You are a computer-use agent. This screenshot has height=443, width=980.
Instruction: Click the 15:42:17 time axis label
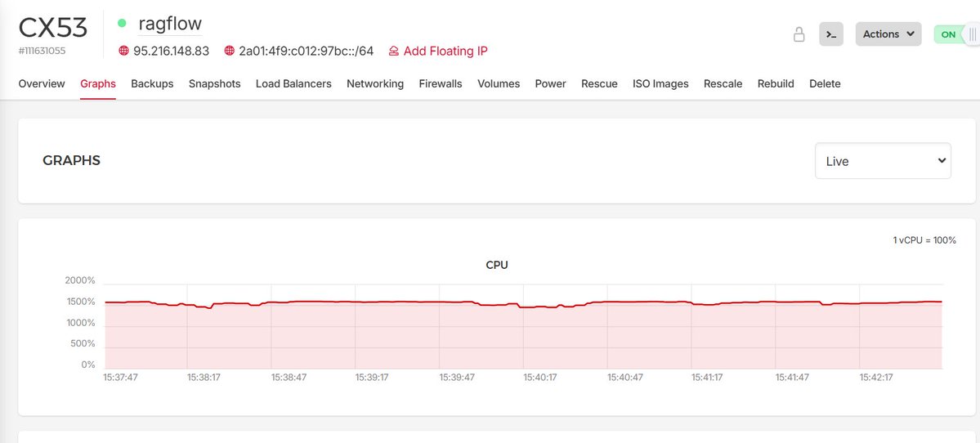click(877, 378)
